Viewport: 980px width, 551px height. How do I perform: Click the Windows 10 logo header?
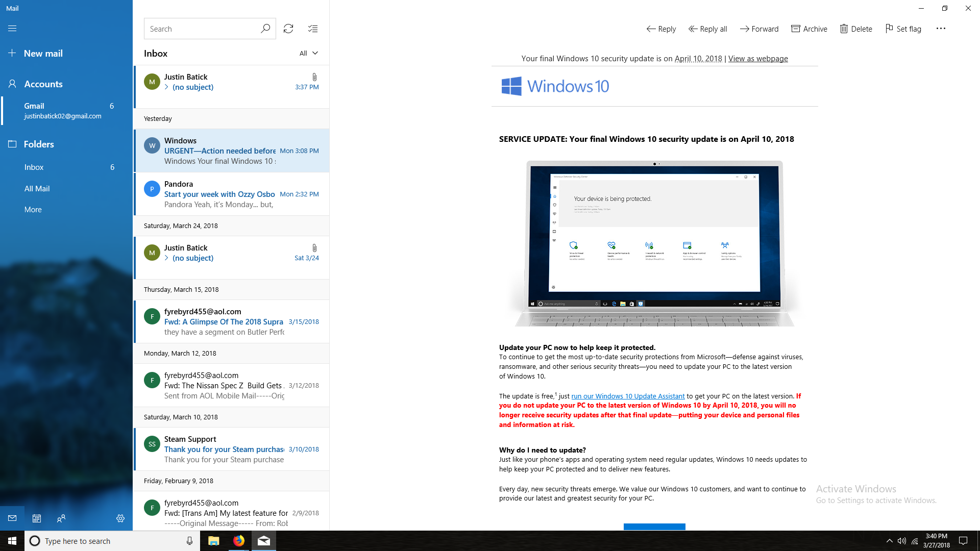pos(555,86)
